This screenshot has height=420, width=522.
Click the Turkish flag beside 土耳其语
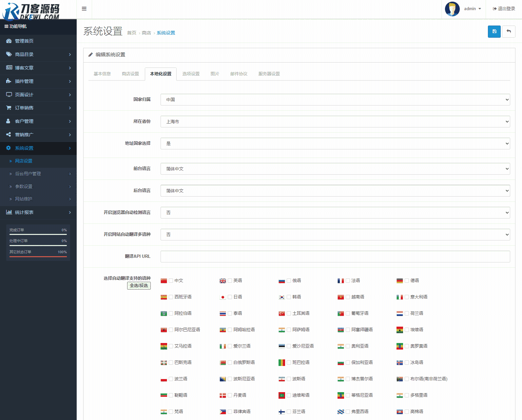coord(282,314)
